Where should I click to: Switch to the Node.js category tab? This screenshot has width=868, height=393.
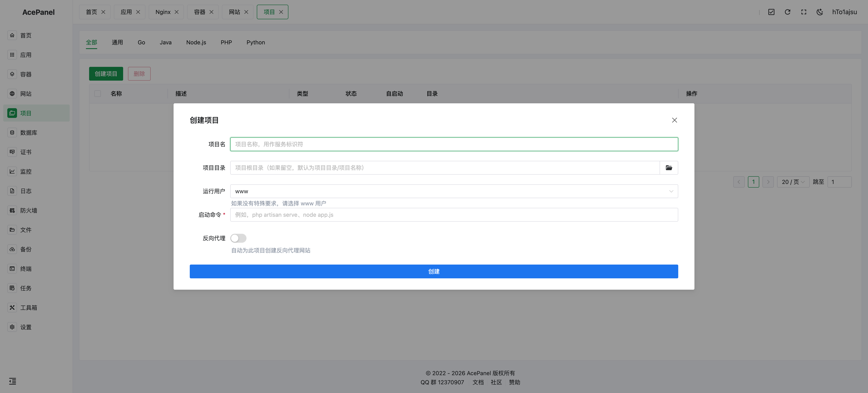click(196, 43)
